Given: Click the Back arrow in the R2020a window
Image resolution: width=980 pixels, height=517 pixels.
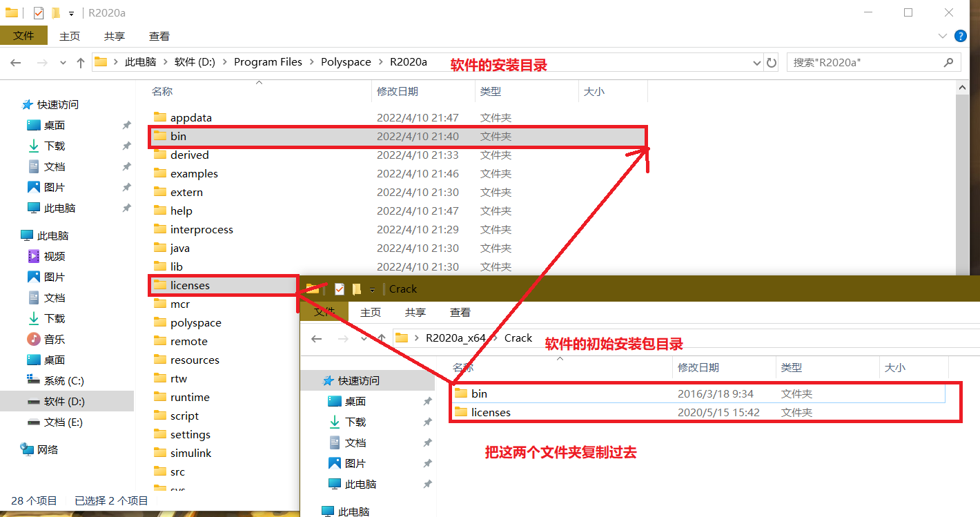Looking at the screenshot, I should pos(15,63).
